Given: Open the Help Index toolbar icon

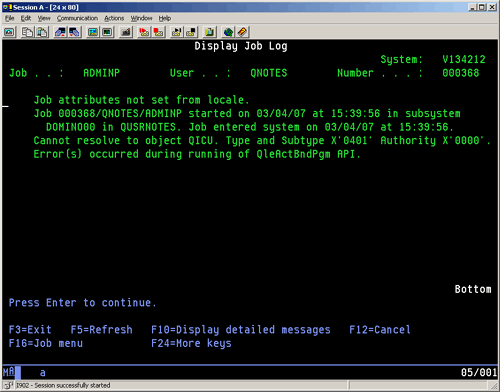Looking at the screenshot, I should (243, 32).
